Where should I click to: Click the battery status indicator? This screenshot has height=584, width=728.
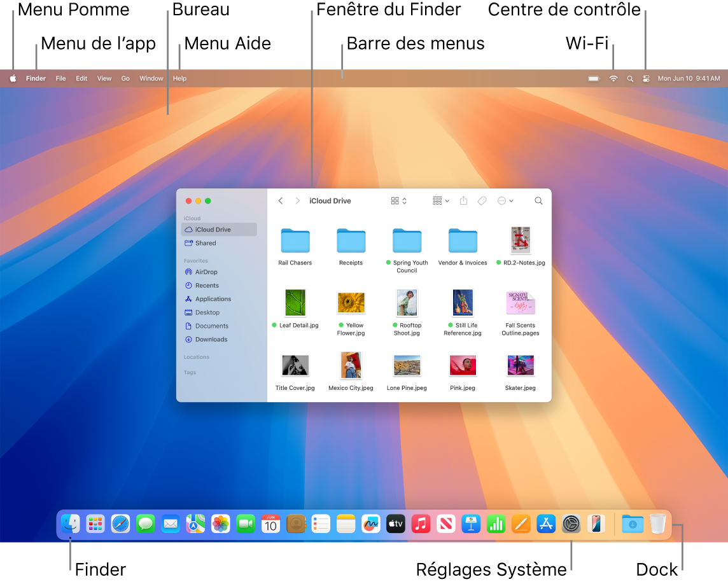594,78
